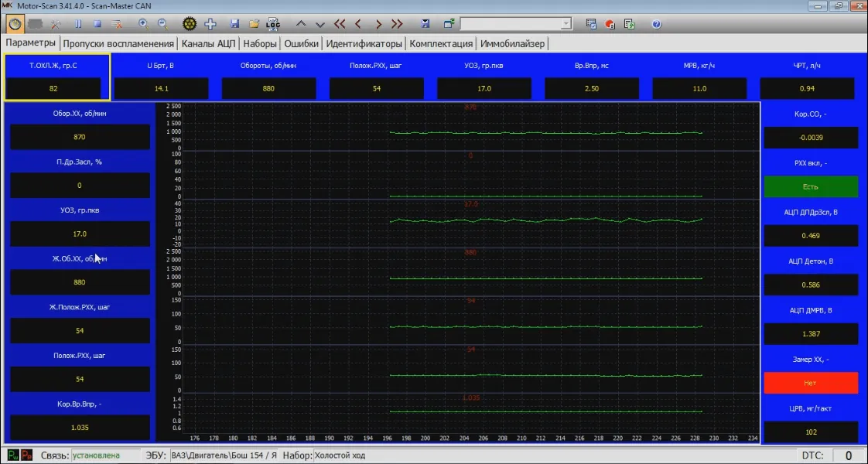Open the Комплектация tab
The width and height of the screenshot is (868, 464).
click(441, 43)
